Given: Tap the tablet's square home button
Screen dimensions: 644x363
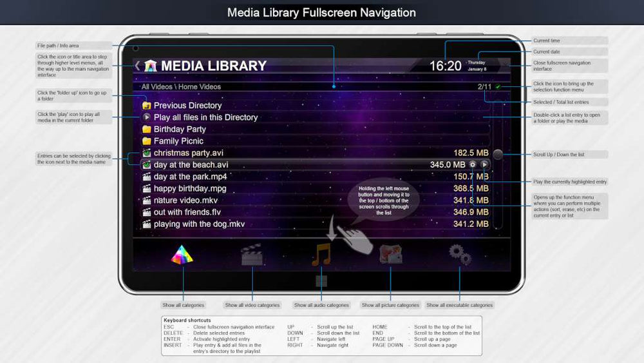Looking at the screenshot, I should click(321, 281).
